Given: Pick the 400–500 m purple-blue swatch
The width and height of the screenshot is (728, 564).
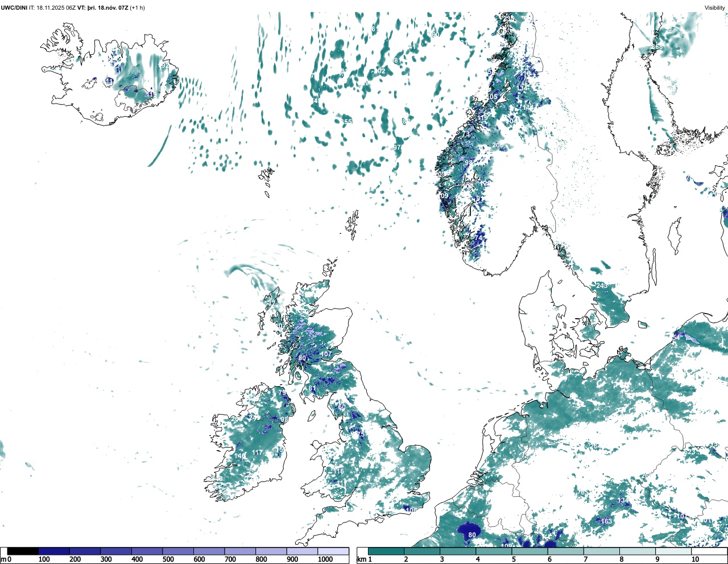Looking at the screenshot, I should [x=147, y=551].
